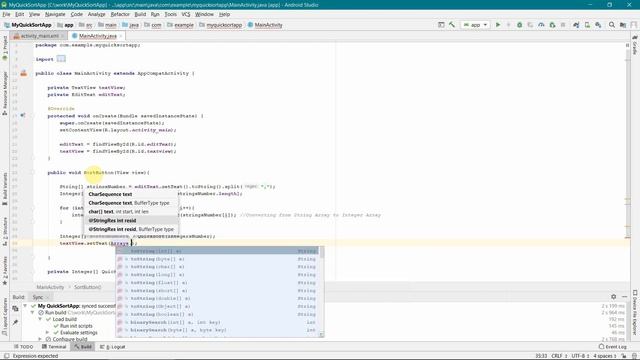The height and width of the screenshot is (360, 640).
Task: Click the class gutter icon beside MainActivity declaration
Action: (x=24, y=73)
